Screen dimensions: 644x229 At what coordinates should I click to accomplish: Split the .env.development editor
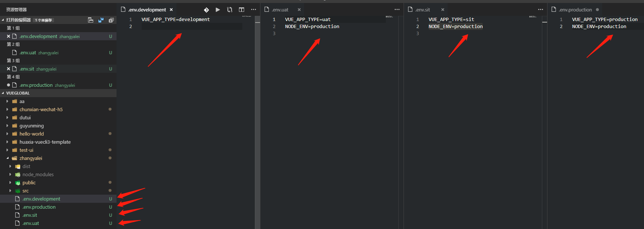coord(242,10)
